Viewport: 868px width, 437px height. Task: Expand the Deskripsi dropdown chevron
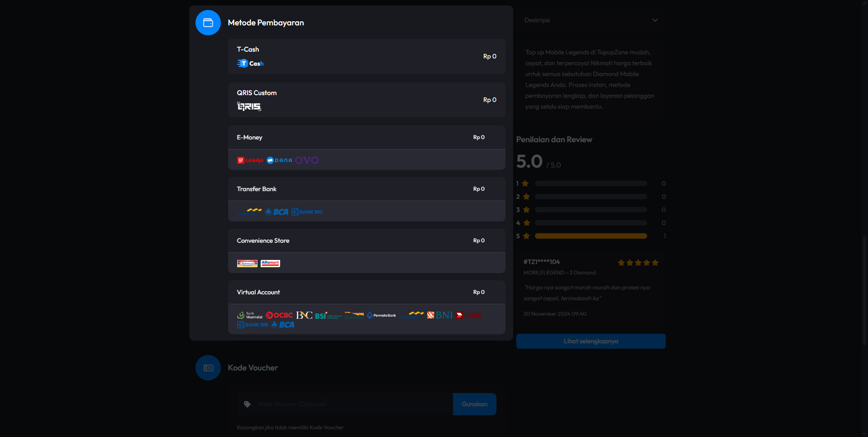pyautogui.click(x=655, y=20)
